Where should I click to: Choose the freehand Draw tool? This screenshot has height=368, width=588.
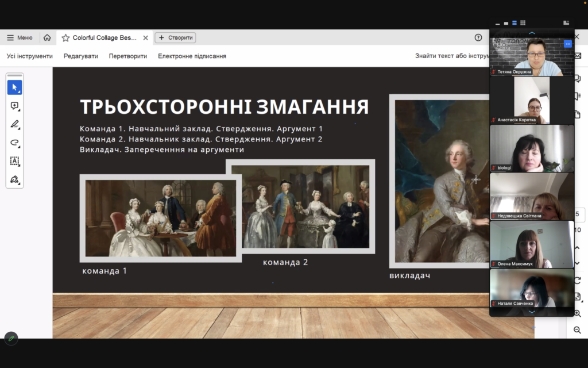point(14,143)
